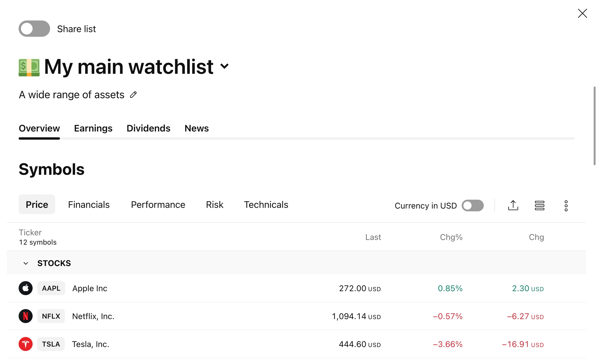Click the money emoji watchlist icon
Screen dimensions: 596x364
pos(29,67)
